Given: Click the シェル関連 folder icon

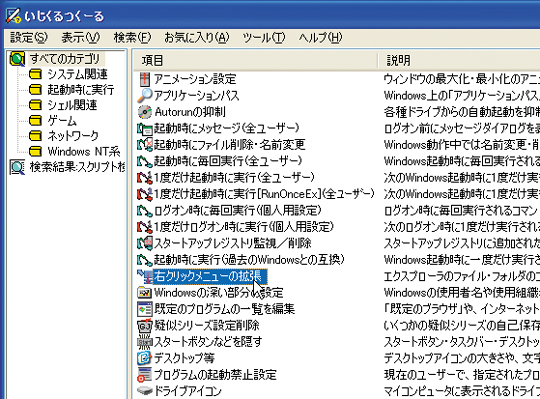Looking at the screenshot, I should 35,105.
